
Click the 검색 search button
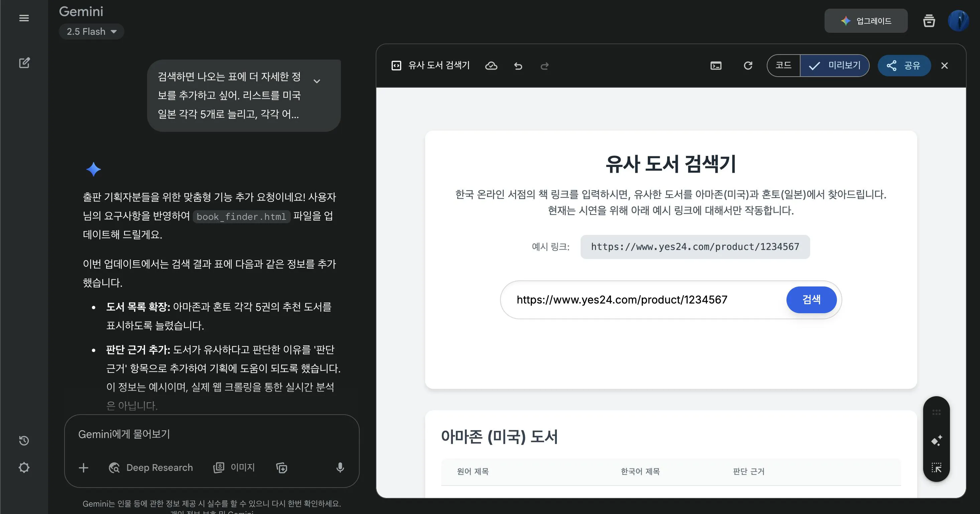[812, 299]
